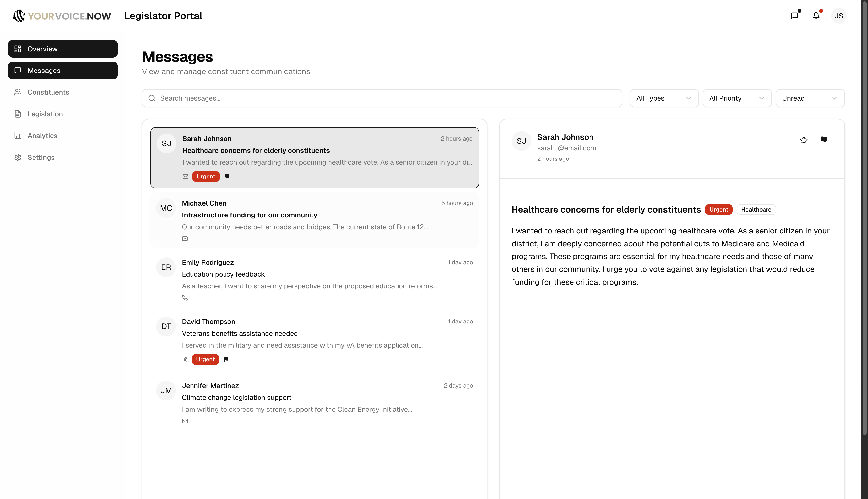Viewport: 868px width, 499px height.
Task: Expand the All Priority dropdown
Action: pyautogui.click(x=737, y=98)
